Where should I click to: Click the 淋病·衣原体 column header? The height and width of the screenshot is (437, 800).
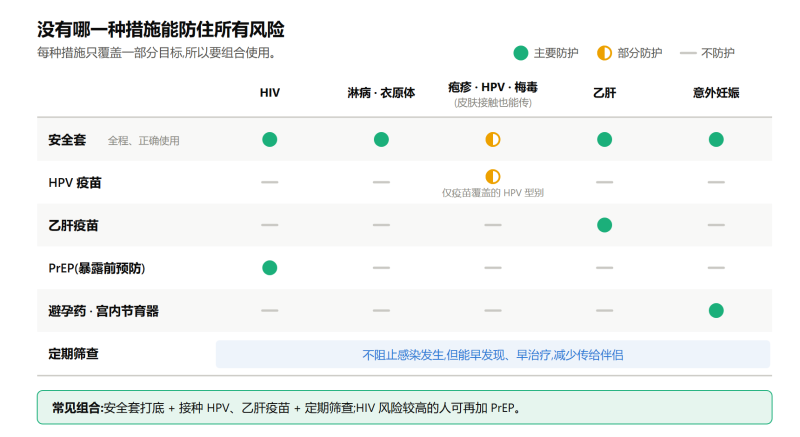[381, 93]
